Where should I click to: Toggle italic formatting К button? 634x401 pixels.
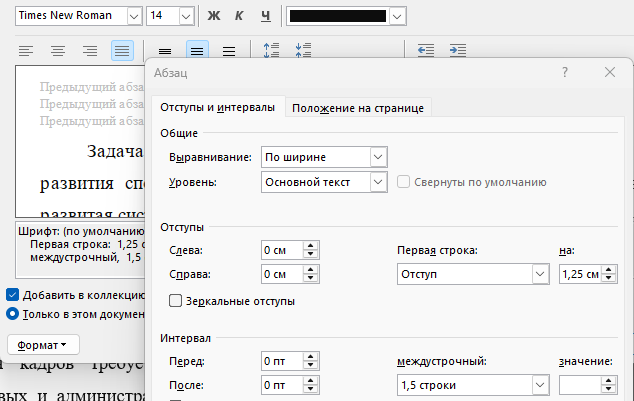239,16
